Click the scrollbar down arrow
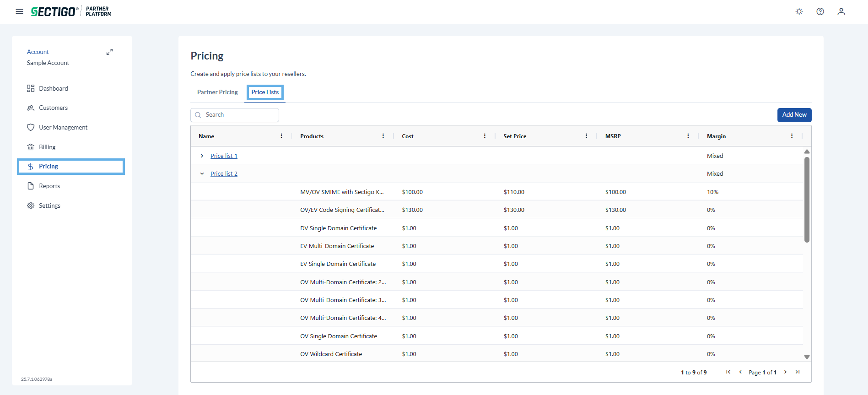Screen dimensions: 868x395 807,357
